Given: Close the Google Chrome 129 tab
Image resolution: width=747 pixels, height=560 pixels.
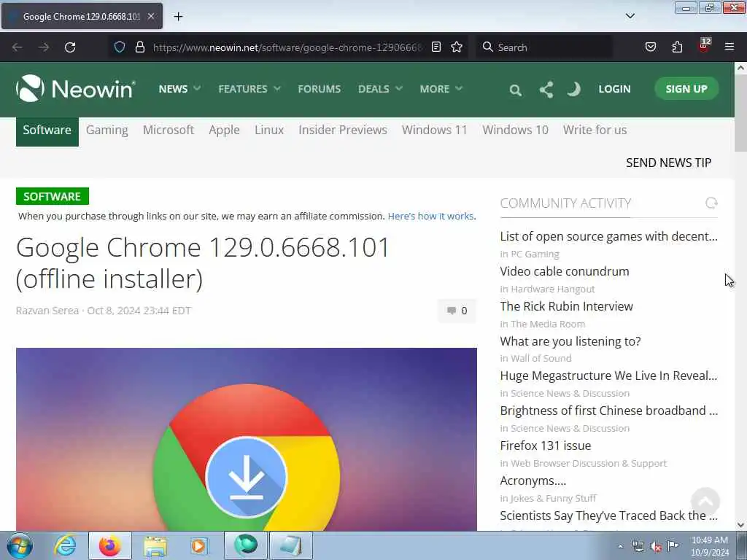Looking at the screenshot, I should click(x=151, y=16).
